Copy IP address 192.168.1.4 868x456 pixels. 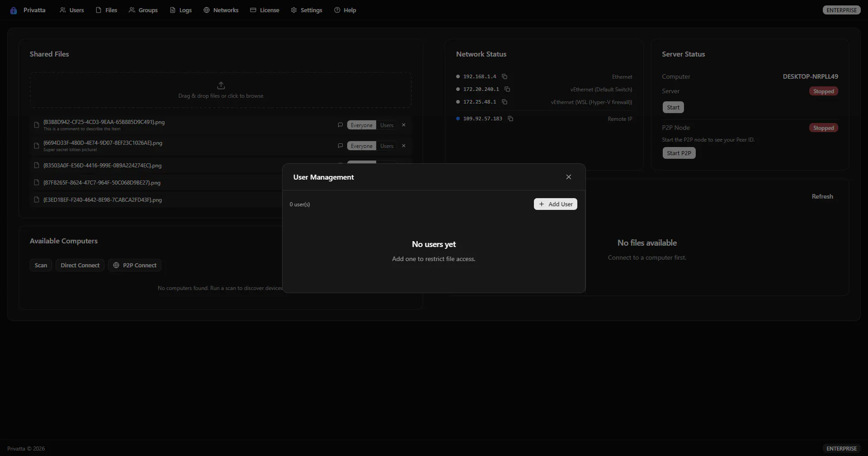tap(505, 76)
